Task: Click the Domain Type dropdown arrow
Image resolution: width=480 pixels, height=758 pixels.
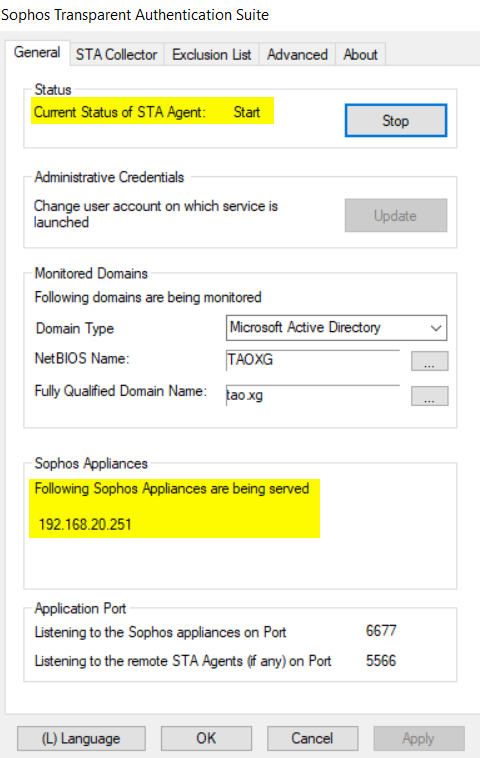Action: 436,328
